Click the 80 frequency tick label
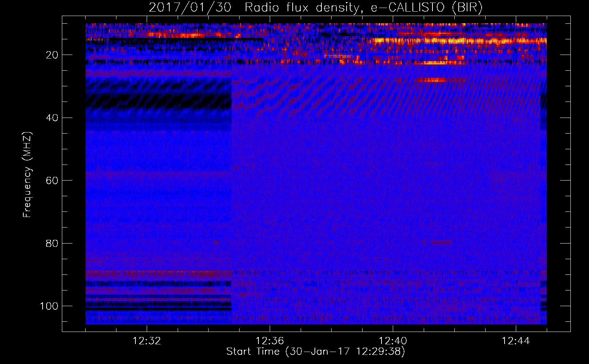The width and height of the screenshot is (589, 364). (52, 243)
